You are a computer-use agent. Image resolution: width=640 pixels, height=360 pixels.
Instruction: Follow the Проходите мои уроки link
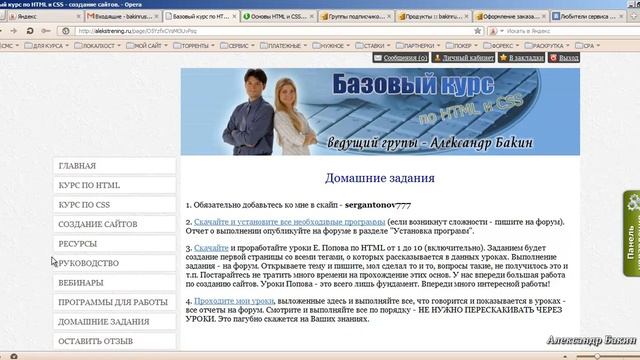[234, 301]
